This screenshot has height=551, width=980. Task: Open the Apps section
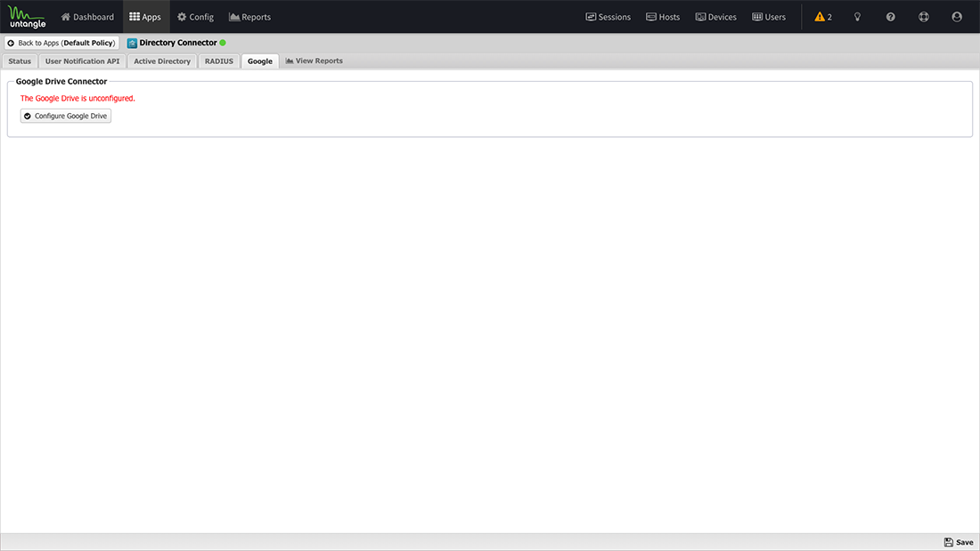coord(145,17)
